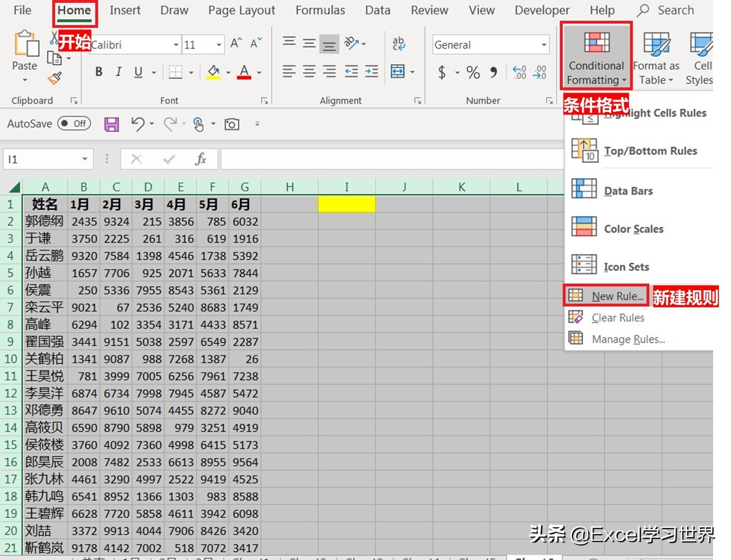This screenshot has height=560, width=731.
Task: Save the workbook with the floppy icon
Action: pyautogui.click(x=111, y=124)
